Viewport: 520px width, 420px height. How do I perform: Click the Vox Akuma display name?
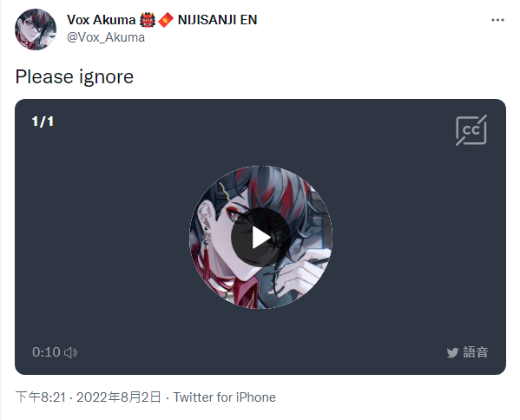pyautogui.click(x=102, y=20)
